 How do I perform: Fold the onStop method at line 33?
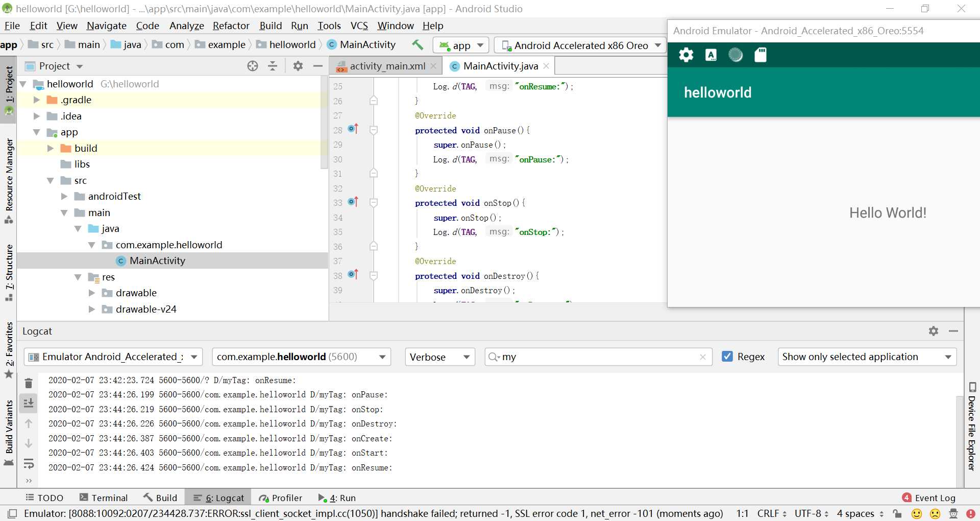click(374, 203)
